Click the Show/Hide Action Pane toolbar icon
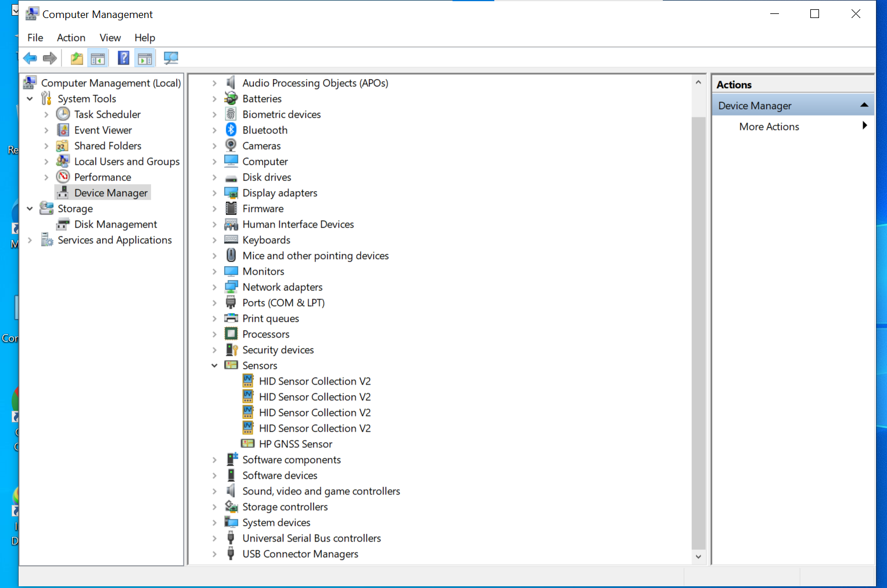Viewport: 887px width, 588px height. click(x=145, y=58)
